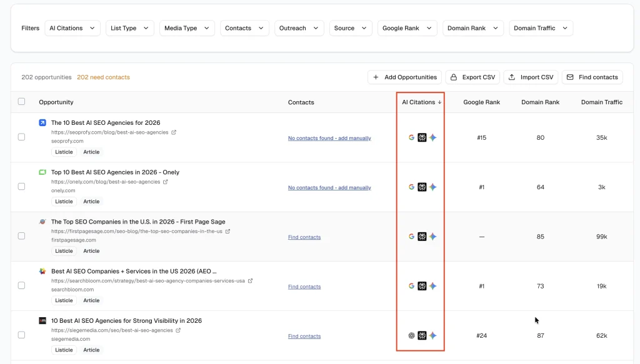Click the black AI citation icon in seoprofy row

422,137
